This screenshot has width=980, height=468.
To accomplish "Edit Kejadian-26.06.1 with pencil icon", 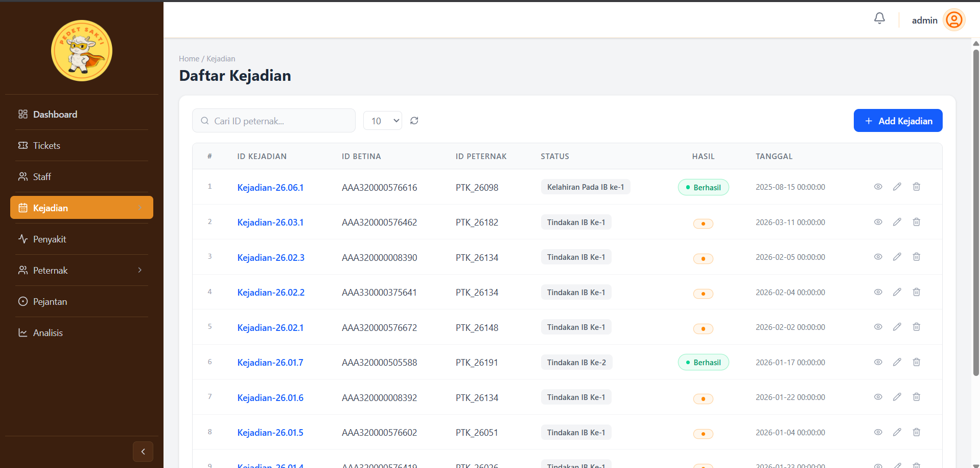I will [897, 187].
